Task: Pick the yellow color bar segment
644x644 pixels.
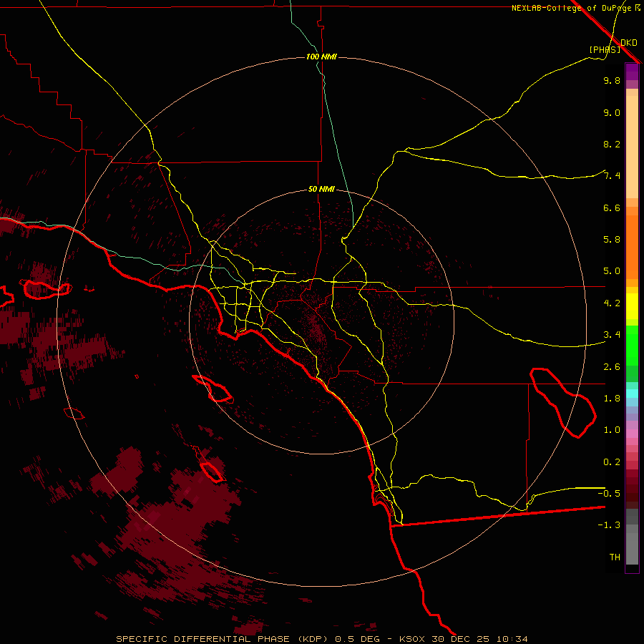Action: click(632, 306)
